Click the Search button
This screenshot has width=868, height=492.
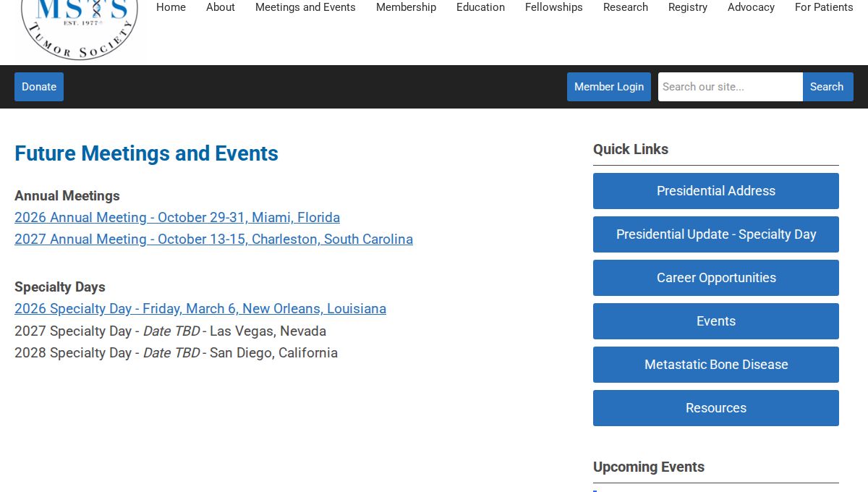[x=828, y=87]
